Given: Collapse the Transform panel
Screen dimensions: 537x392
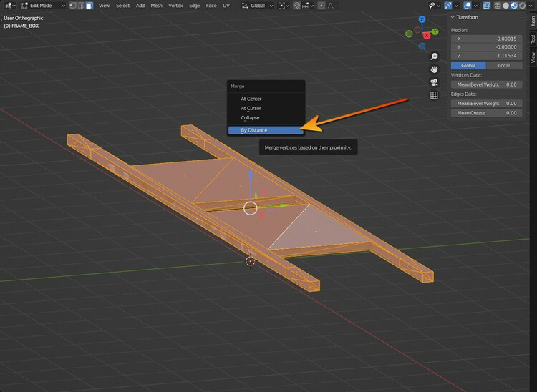Looking at the screenshot, I should (x=453, y=17).
